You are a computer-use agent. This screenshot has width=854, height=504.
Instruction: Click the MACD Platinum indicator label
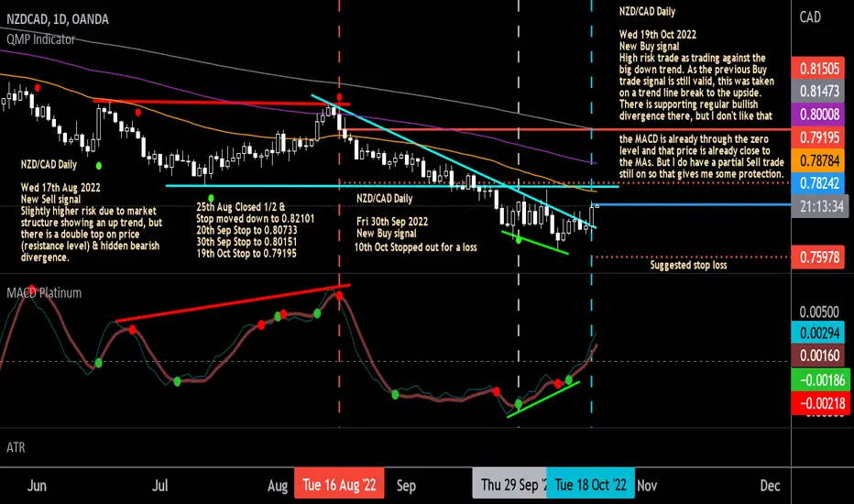[44, 292]
